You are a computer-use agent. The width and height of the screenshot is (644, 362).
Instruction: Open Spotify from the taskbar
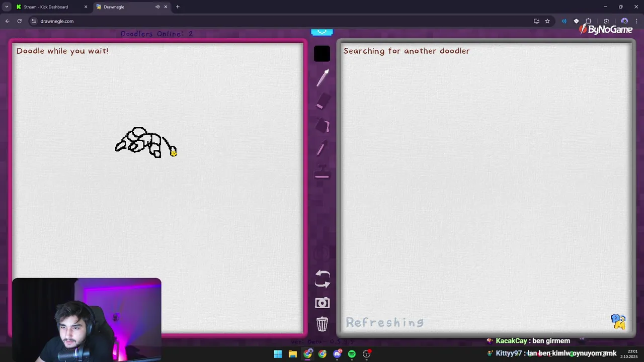point(352,354)
